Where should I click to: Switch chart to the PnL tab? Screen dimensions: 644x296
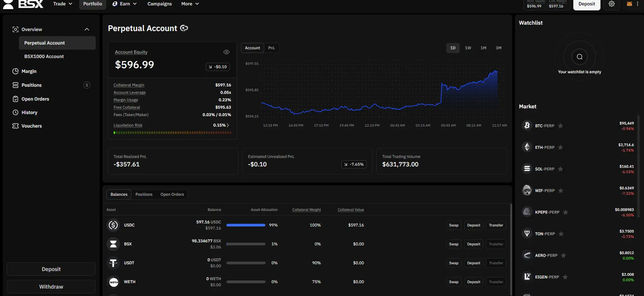pyautogui.click(x=271, y=48)
